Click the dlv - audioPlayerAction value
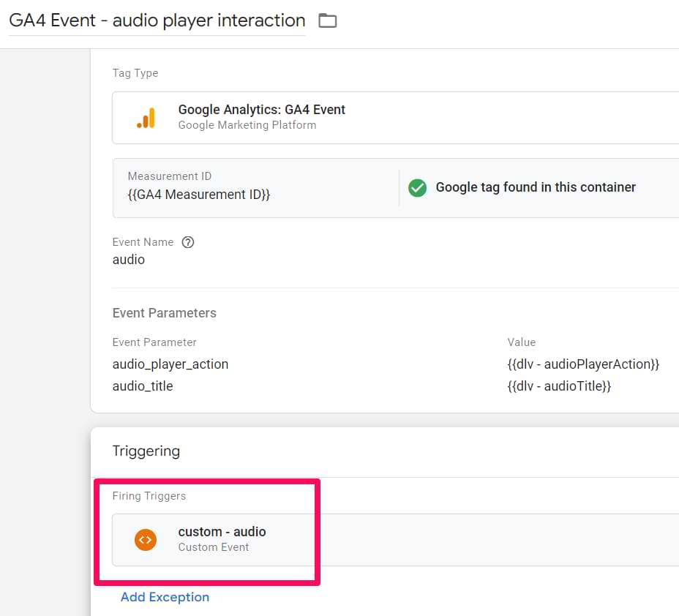The image size is (679, 616). [583, 364]
